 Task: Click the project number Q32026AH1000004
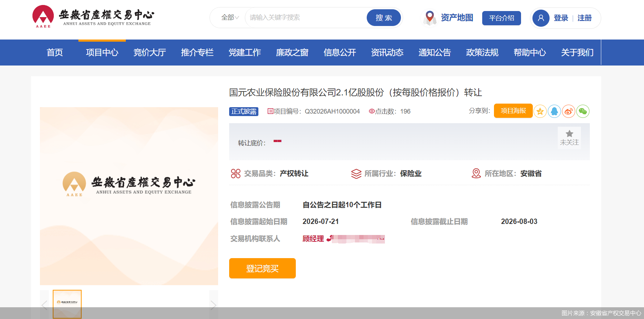click(332, 111)
